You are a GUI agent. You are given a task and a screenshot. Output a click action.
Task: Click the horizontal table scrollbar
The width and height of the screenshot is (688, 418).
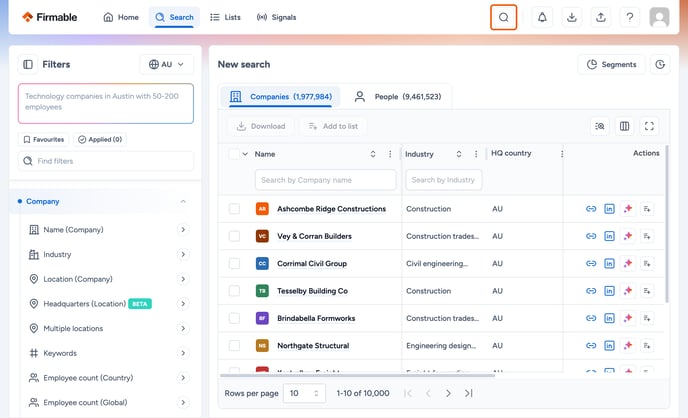(357, 375)
